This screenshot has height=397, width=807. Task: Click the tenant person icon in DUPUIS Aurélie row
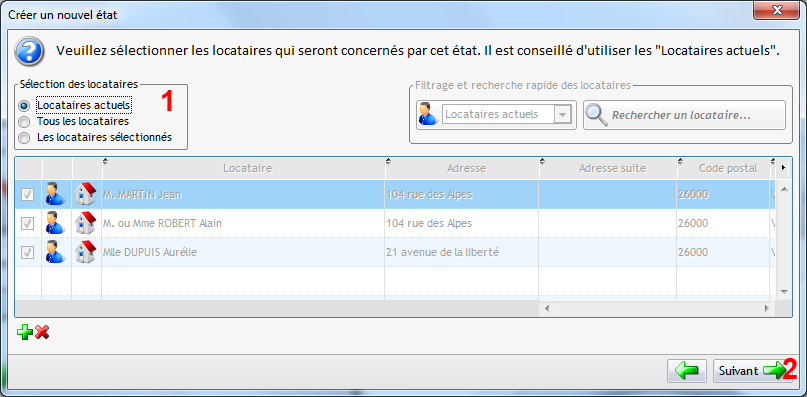coord(55,252)
